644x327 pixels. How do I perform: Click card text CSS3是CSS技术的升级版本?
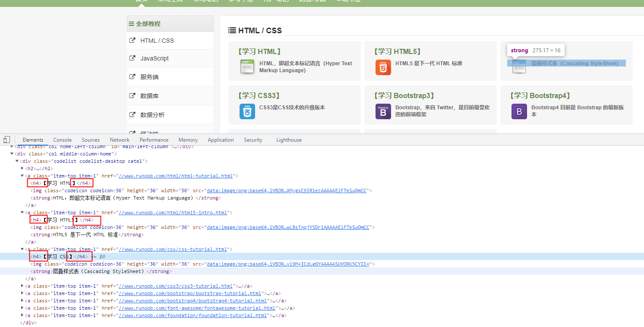292,108
